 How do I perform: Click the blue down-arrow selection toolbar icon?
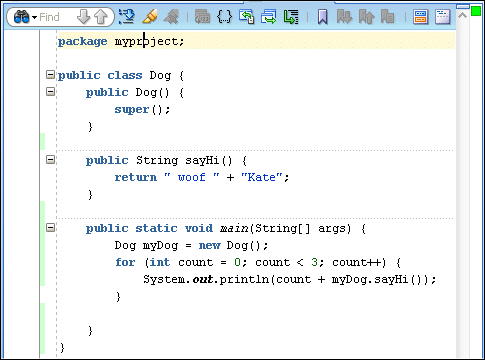coord(126,17)
